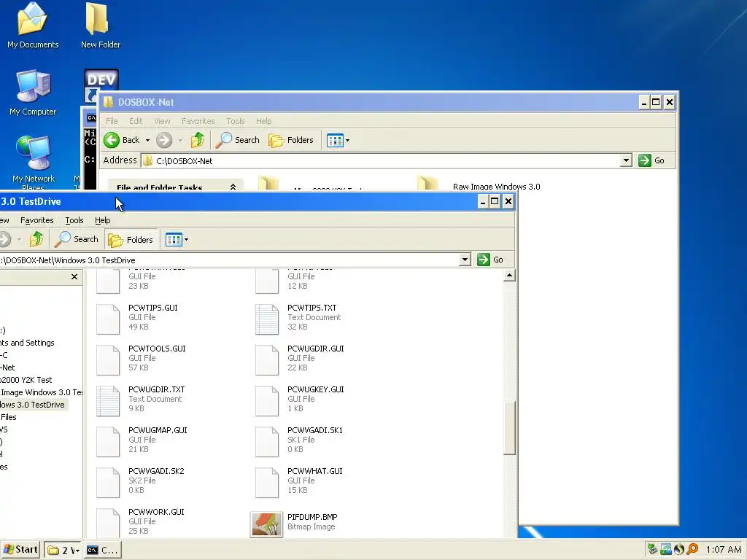Select the PCWUGDIR.TXT file icon
This screenshot has width=747, height=560.
pyautogui.click(x=108, y=400)
